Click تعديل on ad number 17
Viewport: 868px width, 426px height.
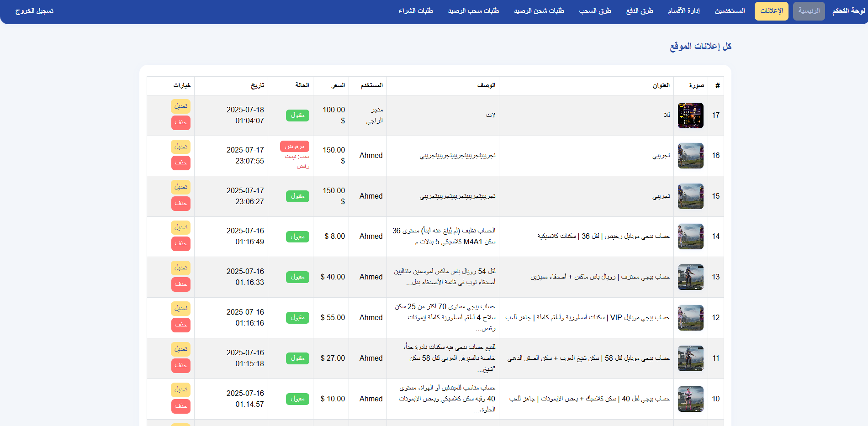coord(180,106)
